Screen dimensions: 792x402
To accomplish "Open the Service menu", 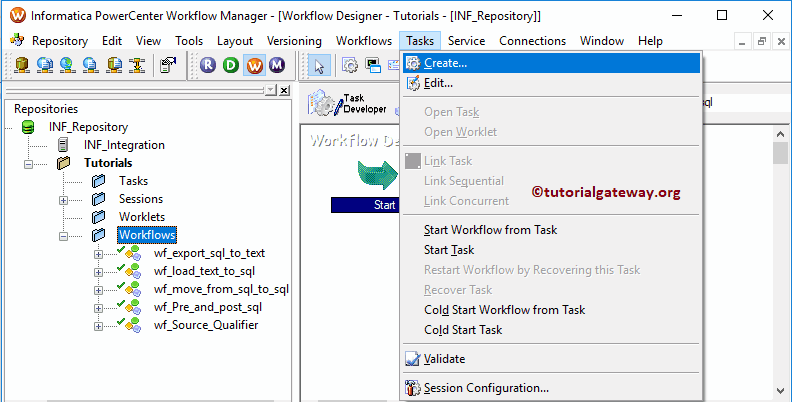I will point(466,41).
